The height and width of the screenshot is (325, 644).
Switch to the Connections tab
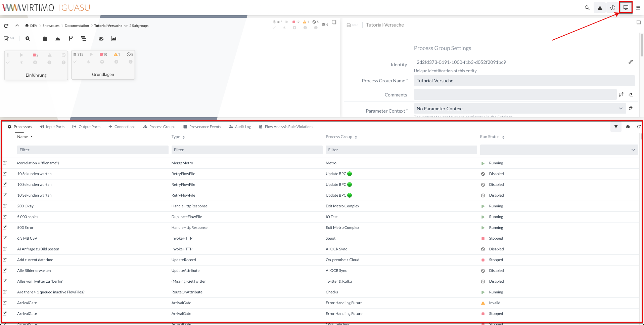click(122, 127)
